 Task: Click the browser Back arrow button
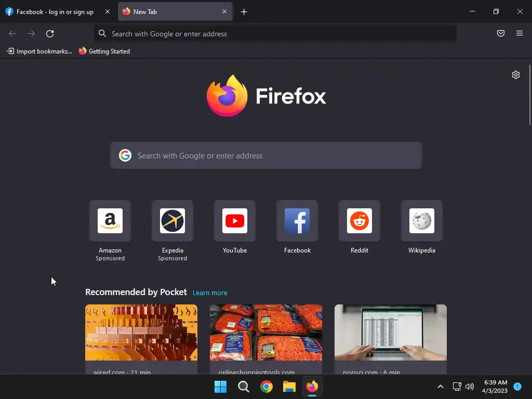(12, 34)
